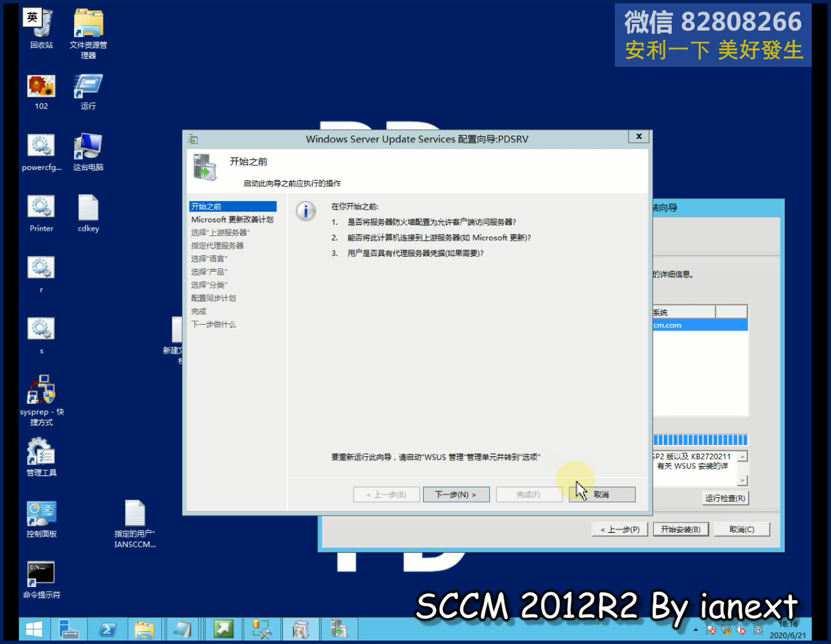Open the Windows Start button
The width and height of the screenshot is (831, 644).
[x=33, y=629]
